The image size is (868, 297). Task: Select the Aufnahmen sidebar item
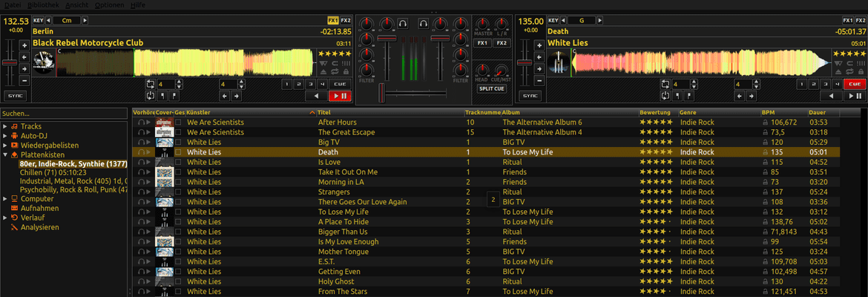[39, 209]
